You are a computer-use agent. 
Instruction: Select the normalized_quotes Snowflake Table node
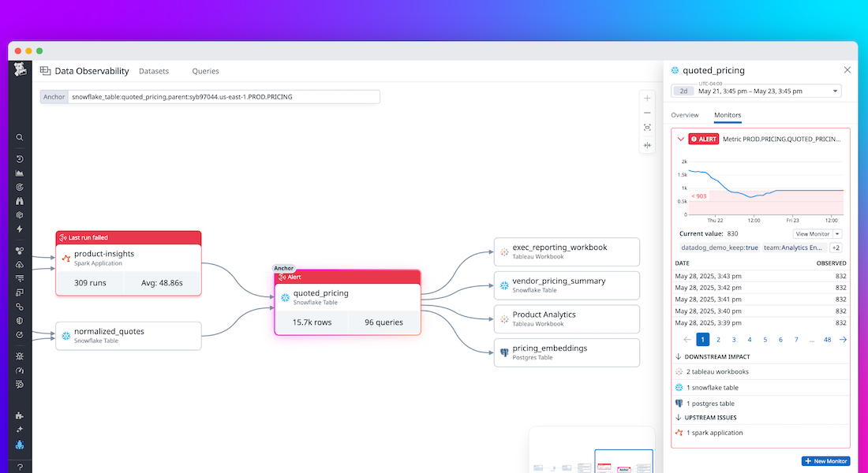pyautogui.click(x=129, y=336)
